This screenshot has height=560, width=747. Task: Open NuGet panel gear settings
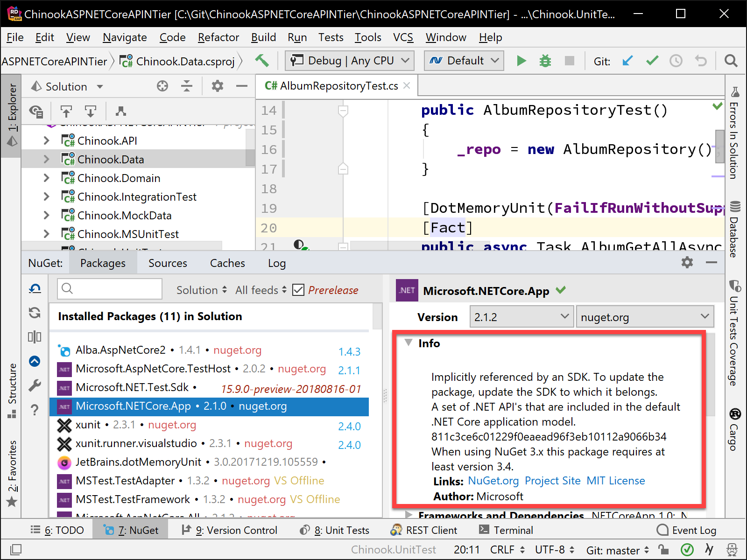pyautogui.click(x=687, y=262)
